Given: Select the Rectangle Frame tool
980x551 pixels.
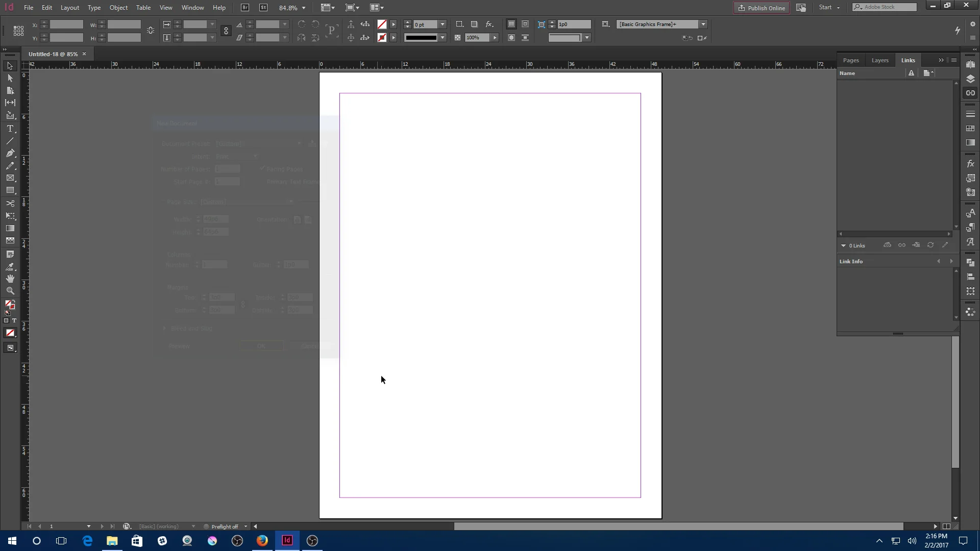Looking at the screenshot, I should 10,178.
